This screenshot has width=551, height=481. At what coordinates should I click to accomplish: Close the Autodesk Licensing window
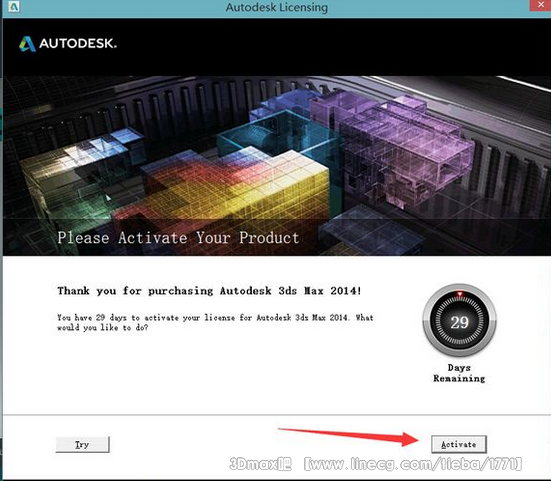pos(540,5)
